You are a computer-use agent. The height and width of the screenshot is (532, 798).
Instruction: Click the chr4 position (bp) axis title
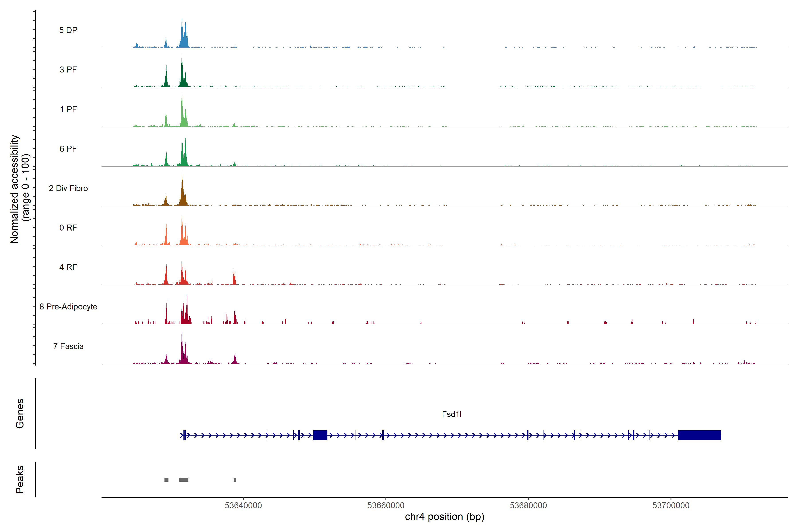click(444, 517)
